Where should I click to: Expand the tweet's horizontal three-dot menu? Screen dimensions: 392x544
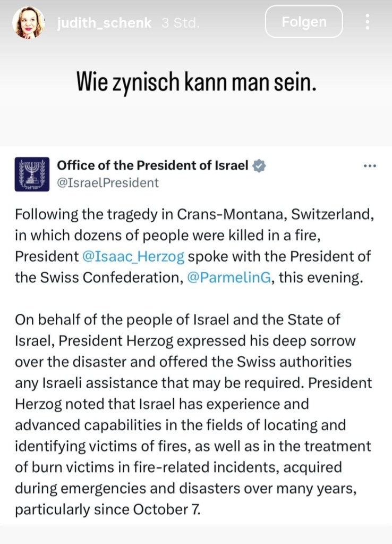[369, 165]
